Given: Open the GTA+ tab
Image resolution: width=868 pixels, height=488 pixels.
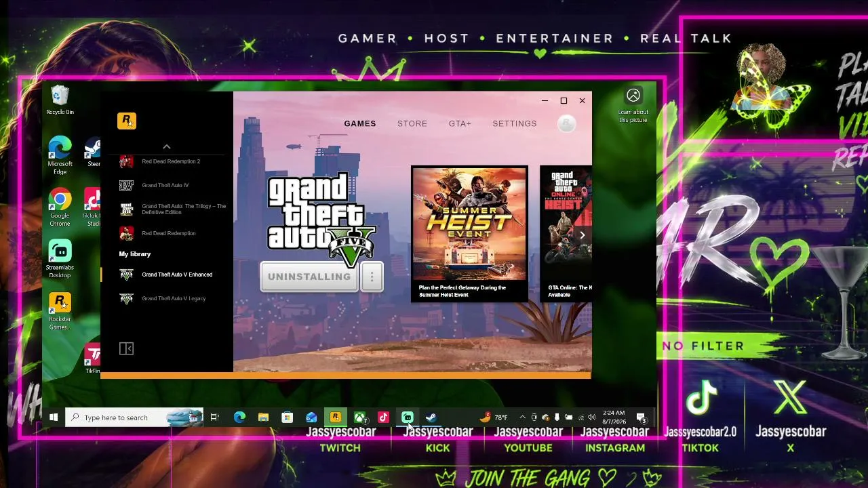Looking at the screenshot, I should click(460, 123).
